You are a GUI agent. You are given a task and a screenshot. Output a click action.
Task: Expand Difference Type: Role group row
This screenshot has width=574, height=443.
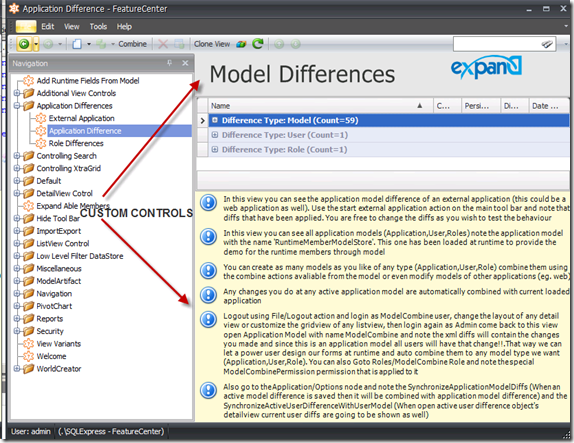[215, 149]
